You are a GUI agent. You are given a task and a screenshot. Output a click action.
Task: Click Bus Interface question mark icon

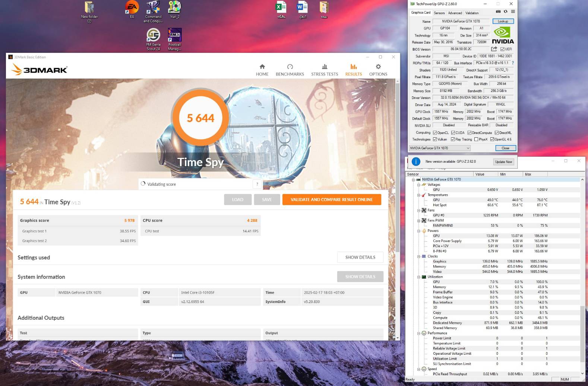[513, 63]
